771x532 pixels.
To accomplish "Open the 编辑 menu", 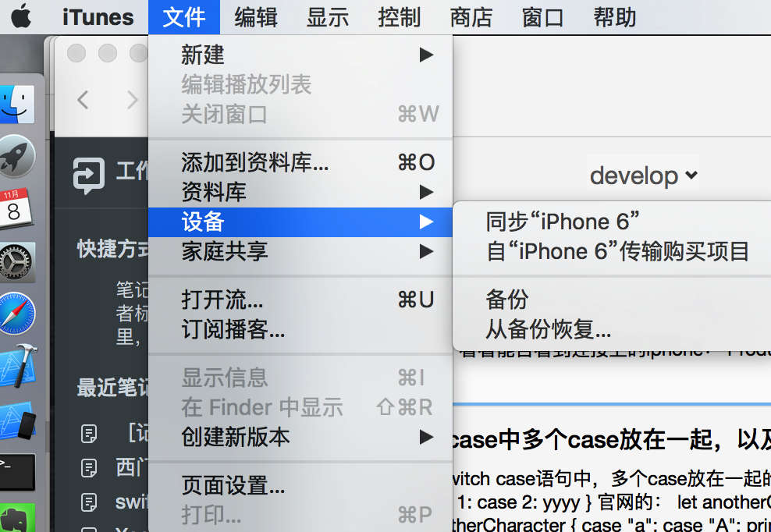I will pos(256,17).
